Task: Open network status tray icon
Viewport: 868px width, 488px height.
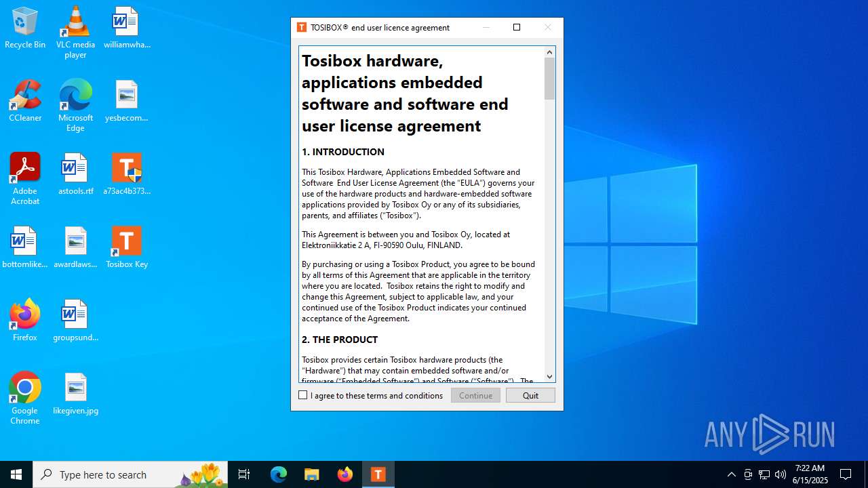Action: point(764,474)
